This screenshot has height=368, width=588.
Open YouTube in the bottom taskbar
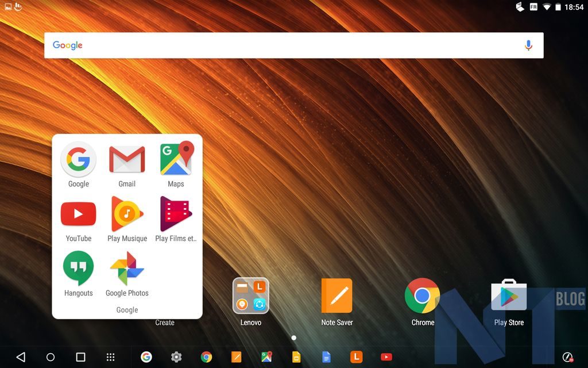tap(386, 356)
